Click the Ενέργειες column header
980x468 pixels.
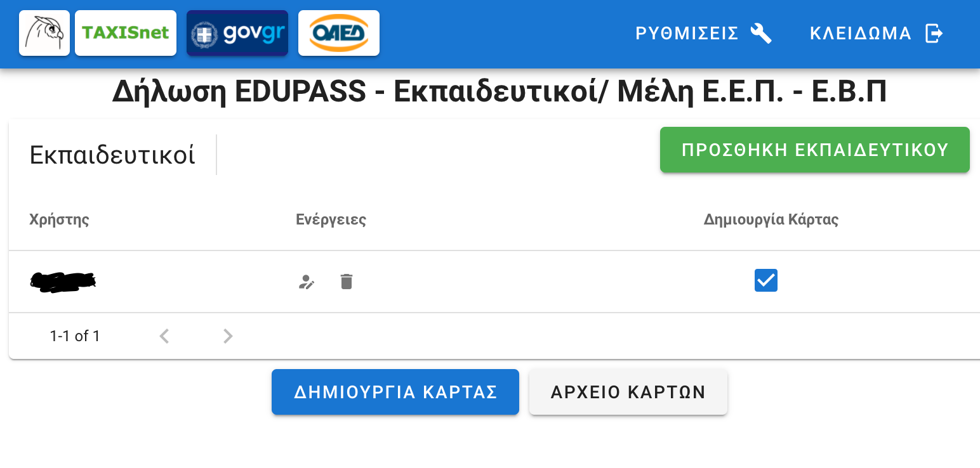pos(331,220)
